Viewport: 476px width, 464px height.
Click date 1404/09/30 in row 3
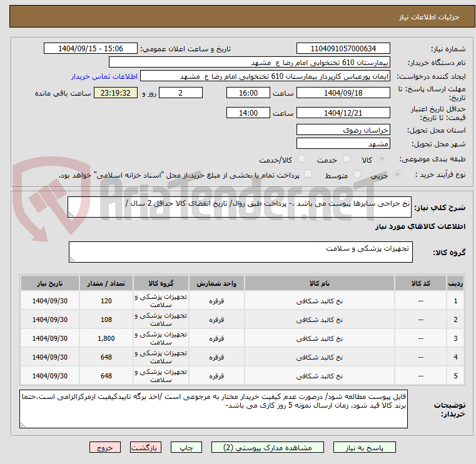(x=50, y=338)
